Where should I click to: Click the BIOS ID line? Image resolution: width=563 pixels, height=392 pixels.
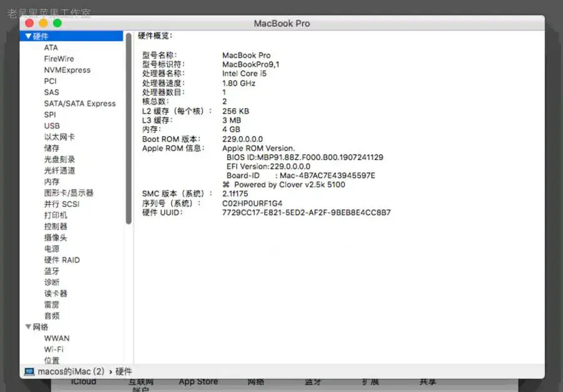click(305, 157)
